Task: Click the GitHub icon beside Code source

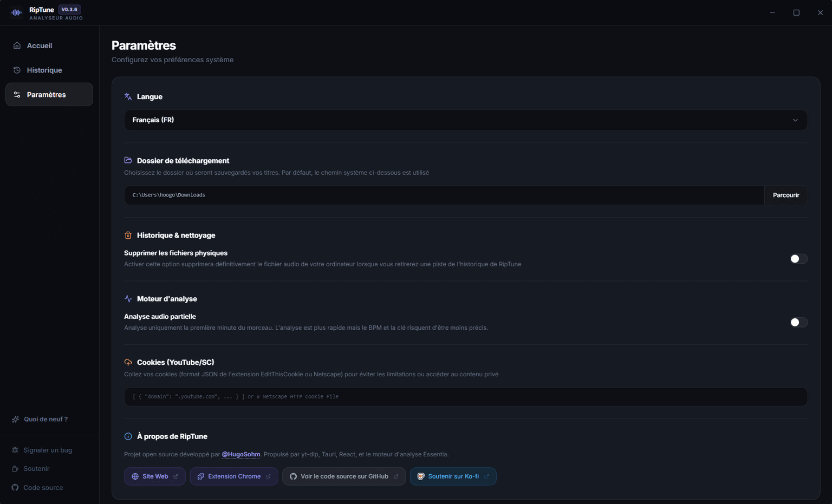Action: [x=15, y=488]
